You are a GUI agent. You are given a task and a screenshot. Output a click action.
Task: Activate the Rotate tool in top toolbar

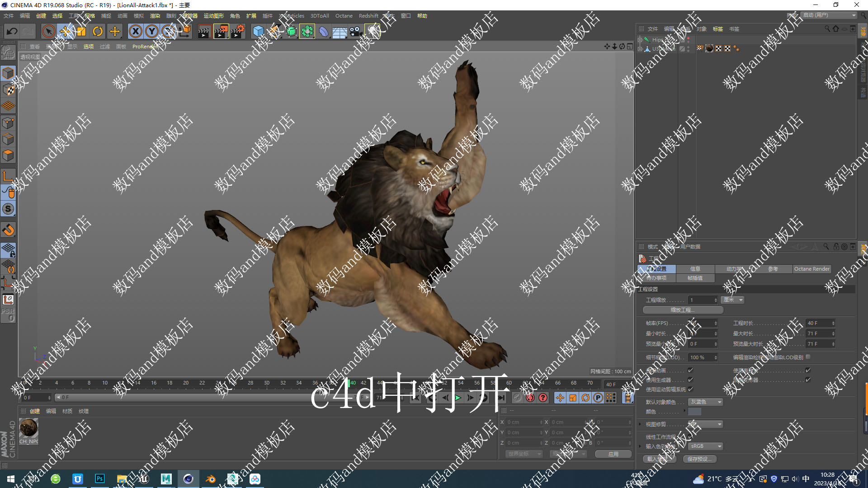point(98,31)
